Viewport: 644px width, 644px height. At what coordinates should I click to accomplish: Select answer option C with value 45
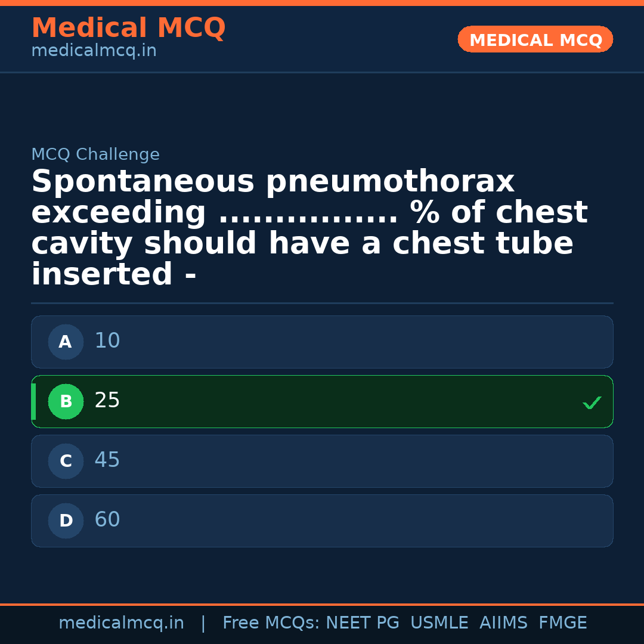[x=322, y=461]
